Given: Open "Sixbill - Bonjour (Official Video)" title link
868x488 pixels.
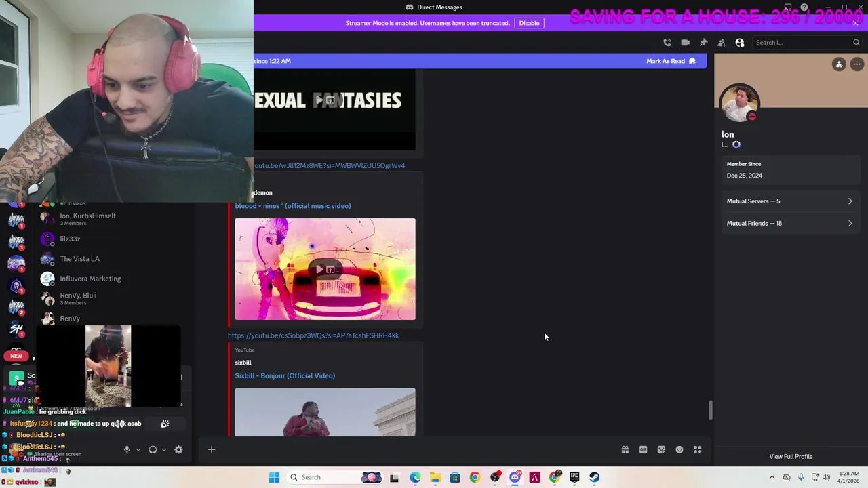Looking at the screenshot, I should point(285,375).
